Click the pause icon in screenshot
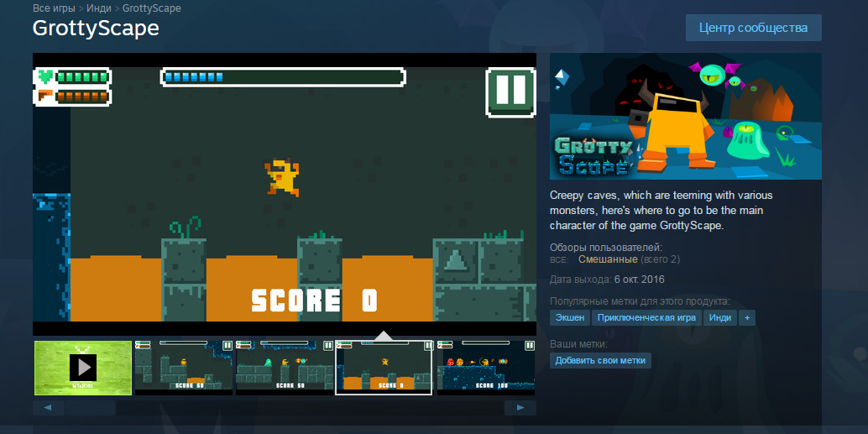Screen dimensions: 868x434 (510, 92)
